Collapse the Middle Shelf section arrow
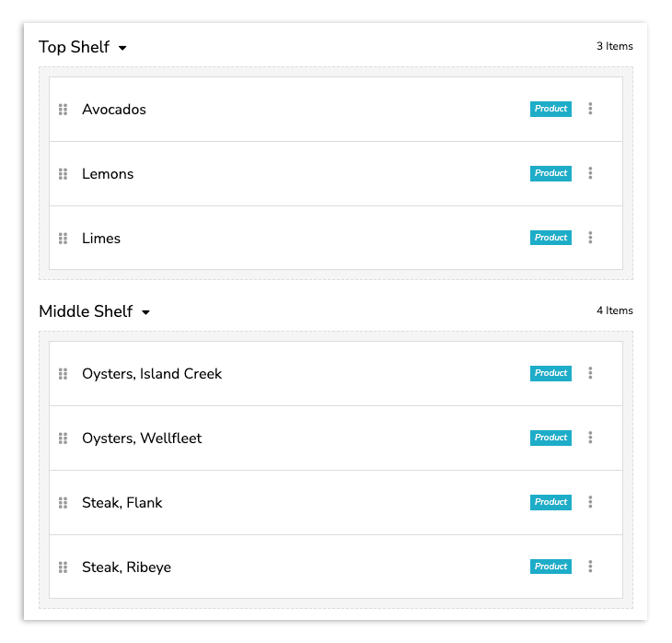Viewport: 672px width, 643px height. (145, 312)
